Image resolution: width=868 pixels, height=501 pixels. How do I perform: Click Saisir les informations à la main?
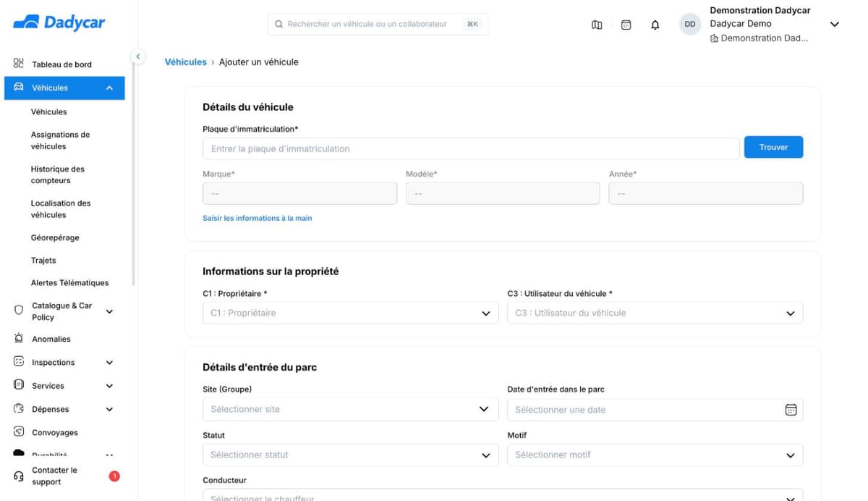(258, 218)
